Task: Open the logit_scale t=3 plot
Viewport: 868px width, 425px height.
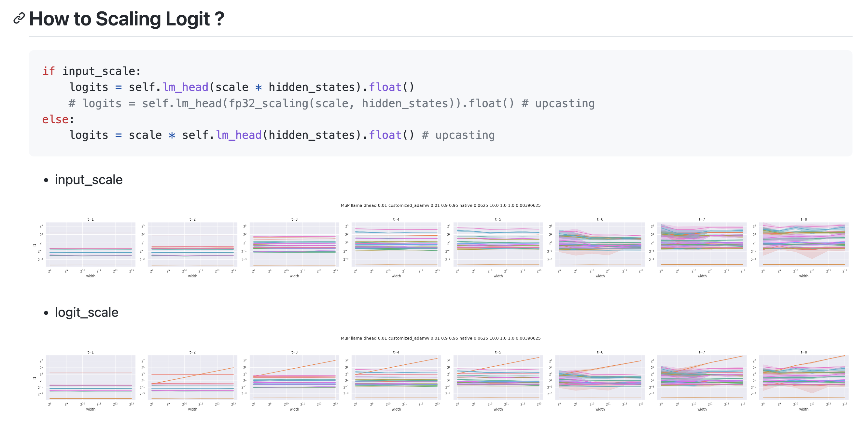Action: 294,377
